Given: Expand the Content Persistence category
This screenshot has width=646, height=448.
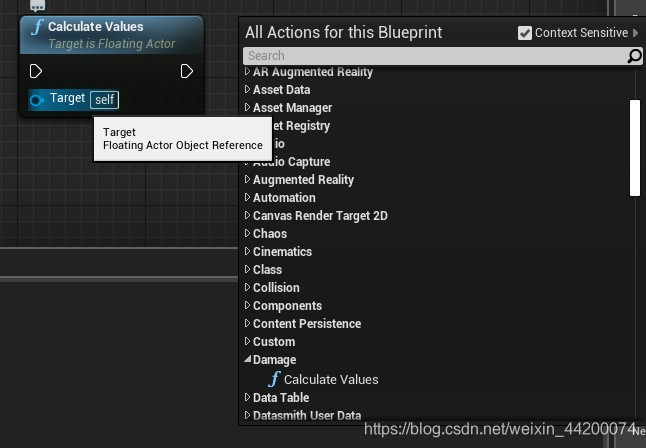Looking at the screenshot, I should [x=247, y=324].
